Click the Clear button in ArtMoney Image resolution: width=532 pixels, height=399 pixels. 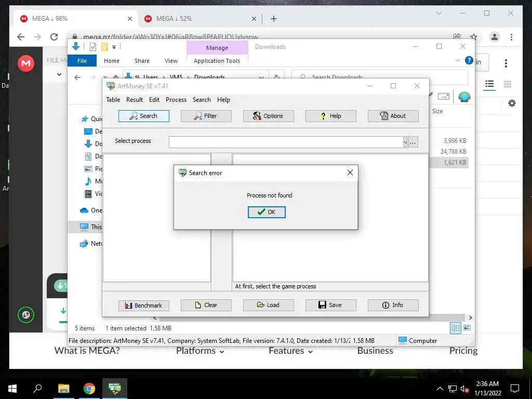[x=206, y=305]
